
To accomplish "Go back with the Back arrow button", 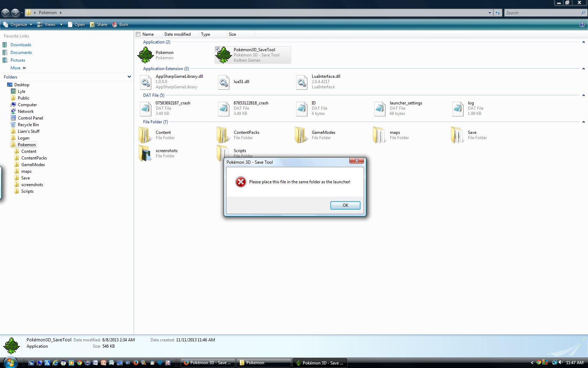I will (5, 13).
